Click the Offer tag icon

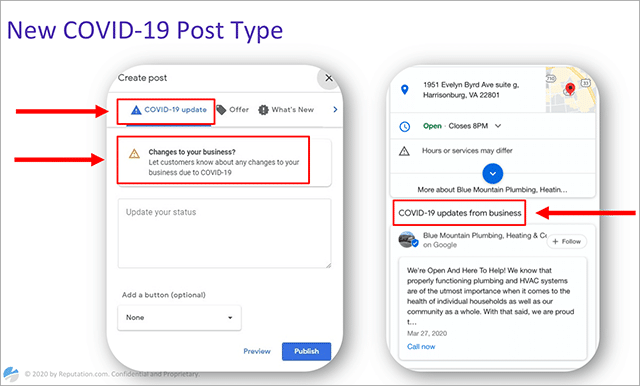tap(221, 110)
